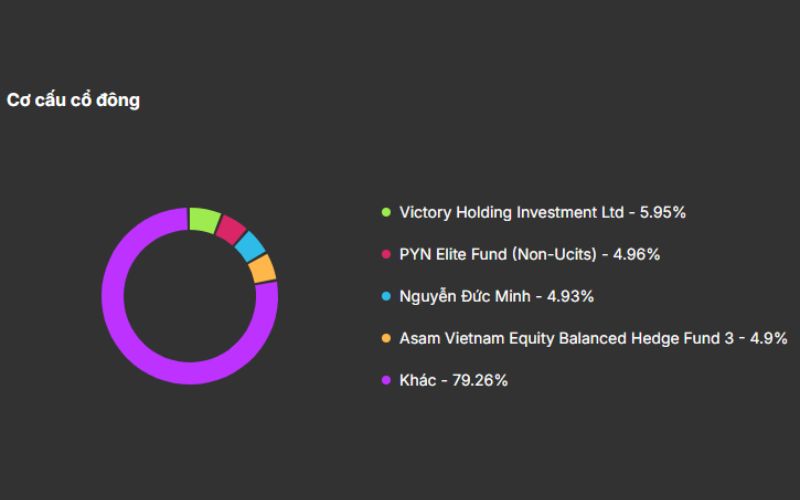Click the Nguyễn Đức Minh legend name
The height and width of the screenshot is (500, 800).
point(467,296)
